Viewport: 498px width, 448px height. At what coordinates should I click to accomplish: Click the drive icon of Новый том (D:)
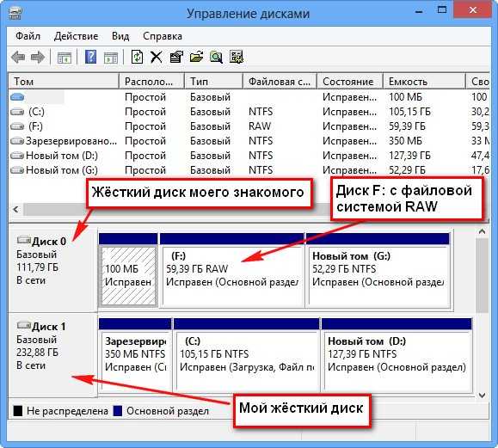17,156
